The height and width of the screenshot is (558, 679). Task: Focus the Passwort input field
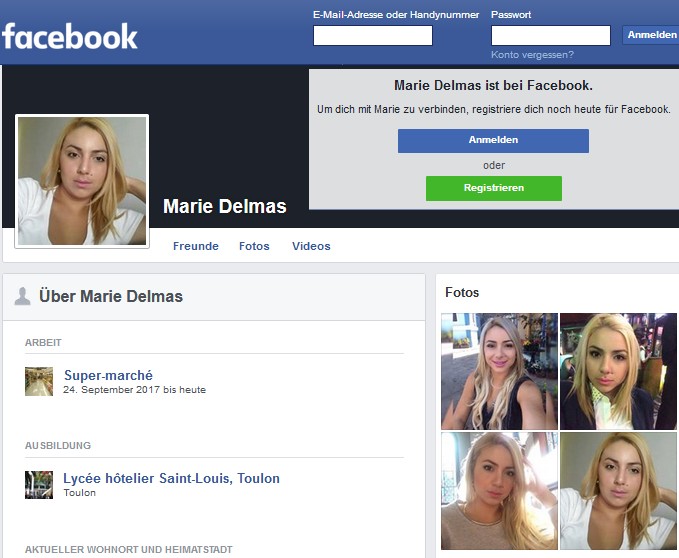click(x=551, y=35)
